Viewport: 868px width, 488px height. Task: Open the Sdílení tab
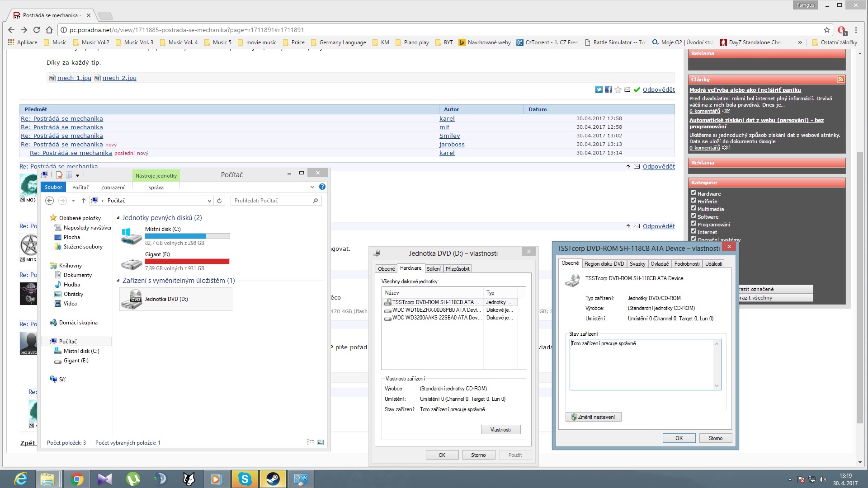(x=433, y=269)
